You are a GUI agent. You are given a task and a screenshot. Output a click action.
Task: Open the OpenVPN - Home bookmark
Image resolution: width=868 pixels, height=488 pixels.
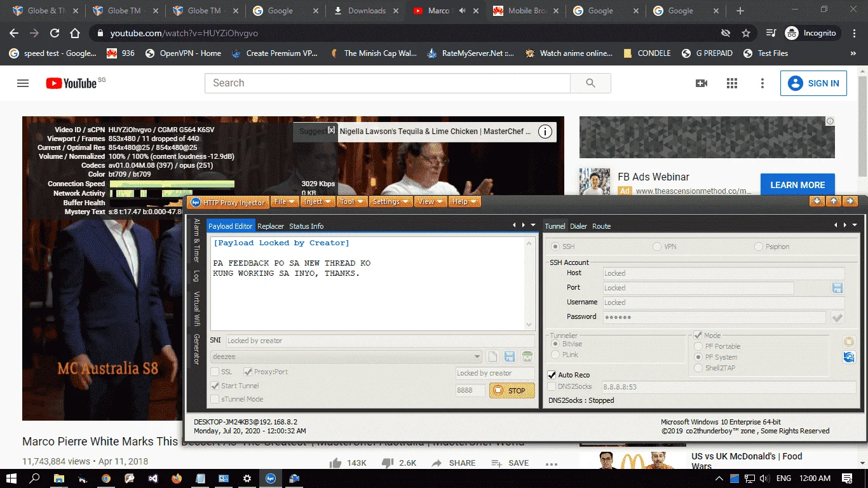183,53
